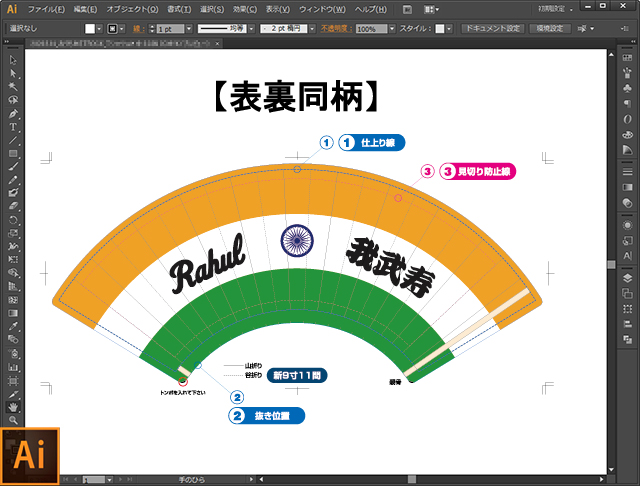Select the Zoom tool

point(13,420)
